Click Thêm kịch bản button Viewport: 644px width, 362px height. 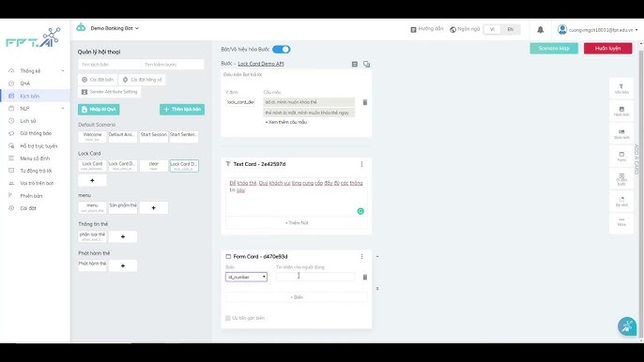182,110
